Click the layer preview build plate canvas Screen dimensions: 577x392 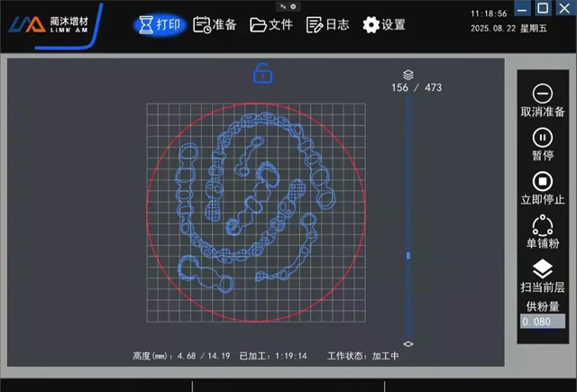256,213
